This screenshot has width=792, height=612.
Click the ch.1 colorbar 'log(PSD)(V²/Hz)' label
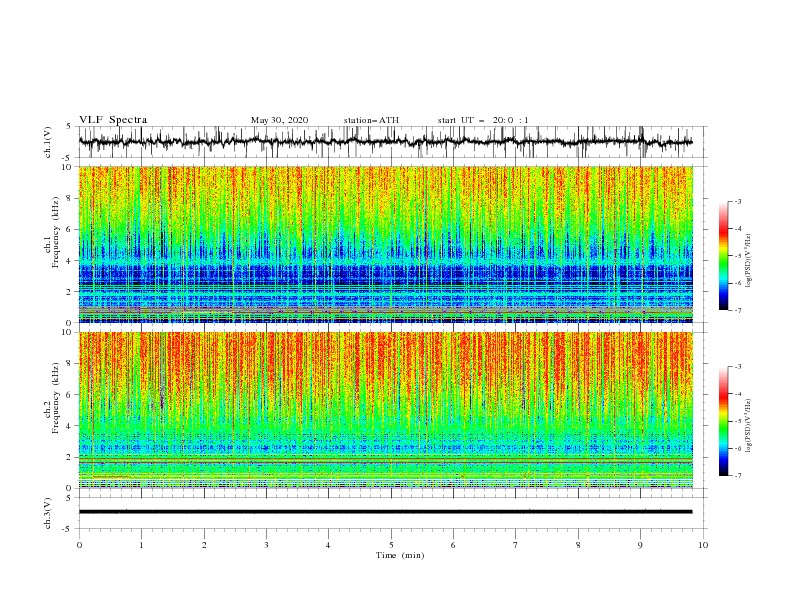(748, 261)
